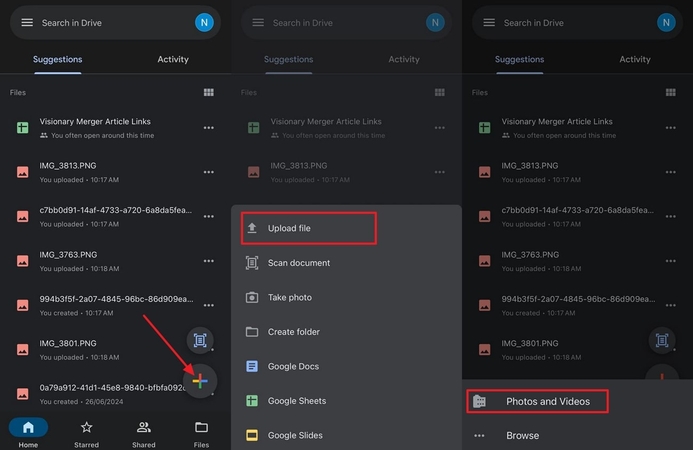Tap scan document floating button in left screen
The image size is (693, 450).
pyautogui.click(x=200, y=340)
